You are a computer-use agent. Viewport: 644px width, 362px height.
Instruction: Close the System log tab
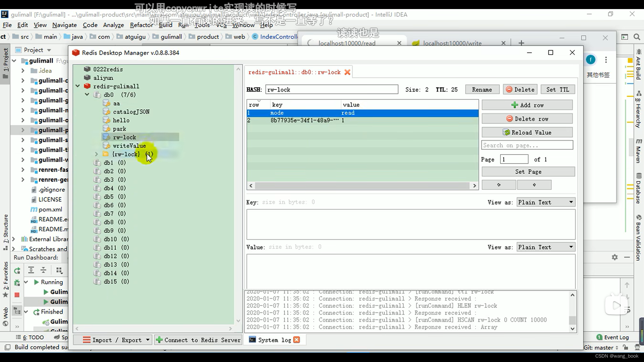tap(297, 340)
